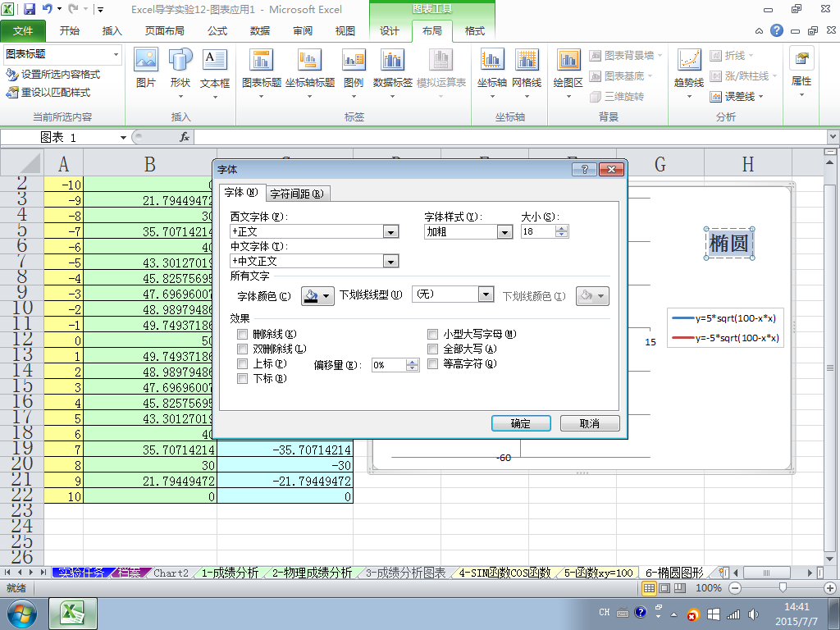The width and height of the screenshot is (840, 630).
Task: Switch to sheet 1-成绩分析
Action: [230, 573]
